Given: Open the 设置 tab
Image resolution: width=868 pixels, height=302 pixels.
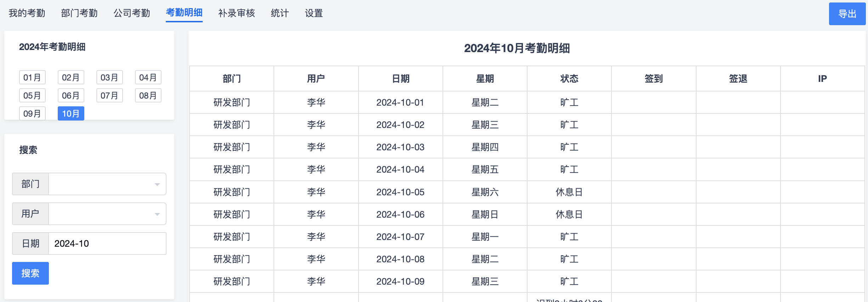Looking at the screenshot, I should (314, 13).
